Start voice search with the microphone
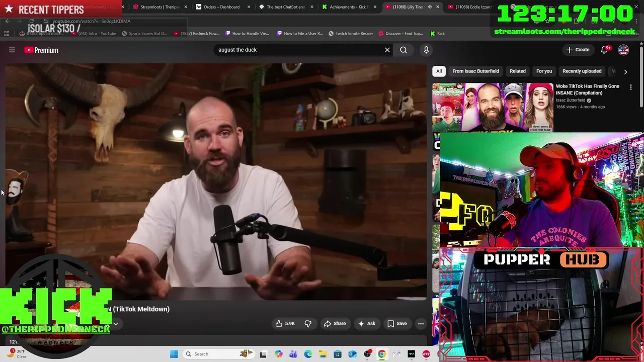644x362 pixels. point(426,50)
